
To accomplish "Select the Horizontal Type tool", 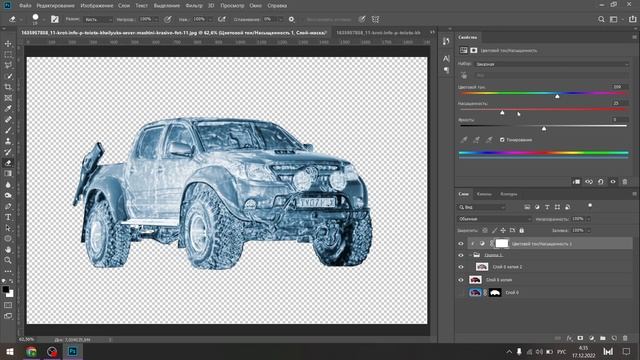I will pos(8,217).
